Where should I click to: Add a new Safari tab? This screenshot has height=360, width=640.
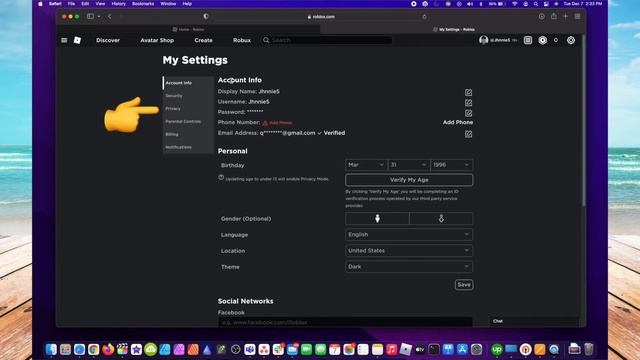coord(565,16)
